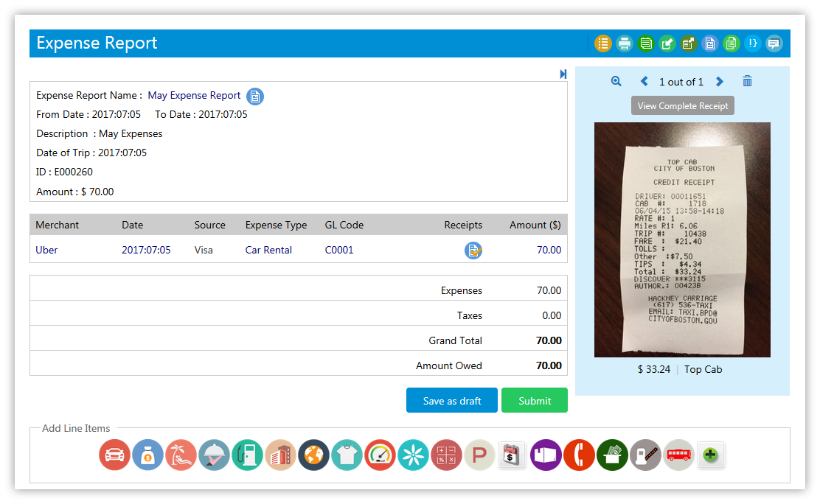Image resolution: width=820 pixels, height=504 pixels.
Task: Click the green plus add item button
Action: click(710, 455)
